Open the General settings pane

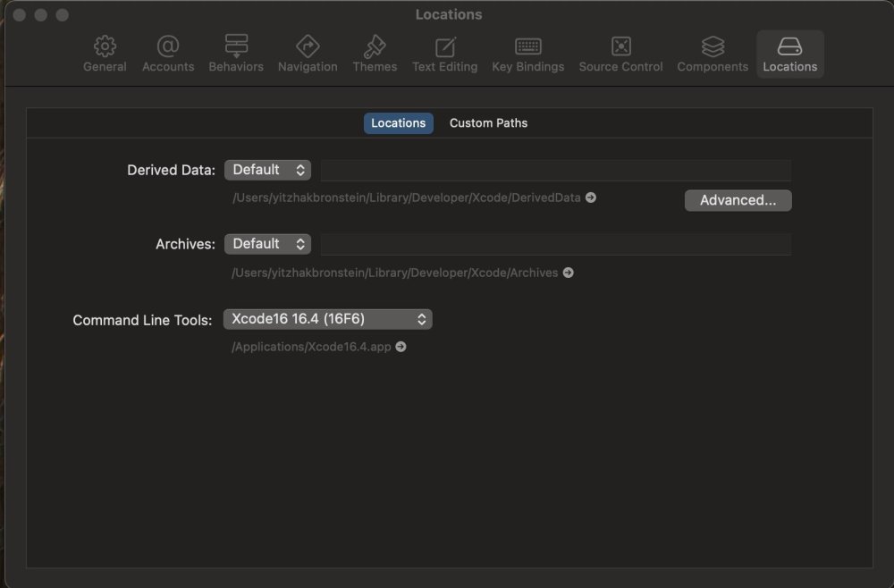(x=105, y=55)
